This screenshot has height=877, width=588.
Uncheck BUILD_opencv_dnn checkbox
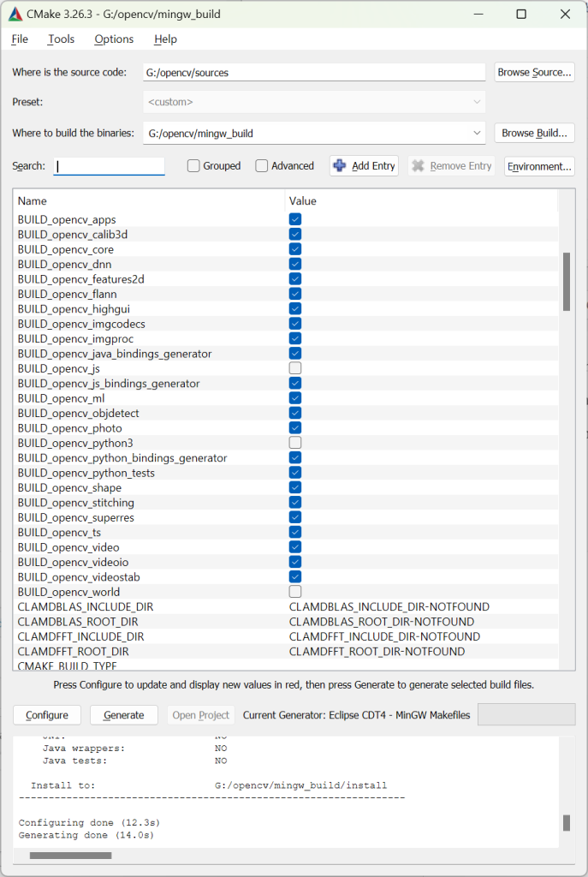[x=295, y=264]
